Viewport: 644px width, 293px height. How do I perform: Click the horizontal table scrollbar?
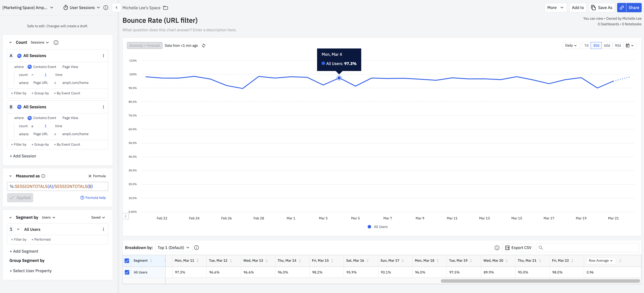coord(540,281)
